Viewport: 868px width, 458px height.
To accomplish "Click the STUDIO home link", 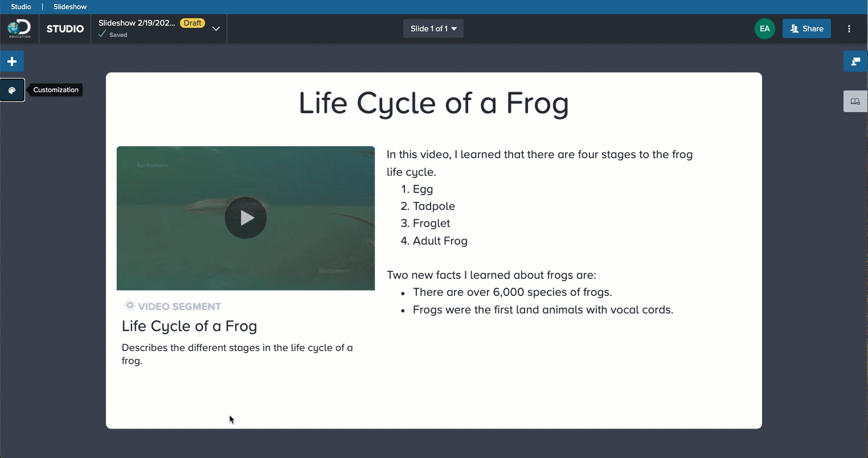I will (x=65, y=28).
